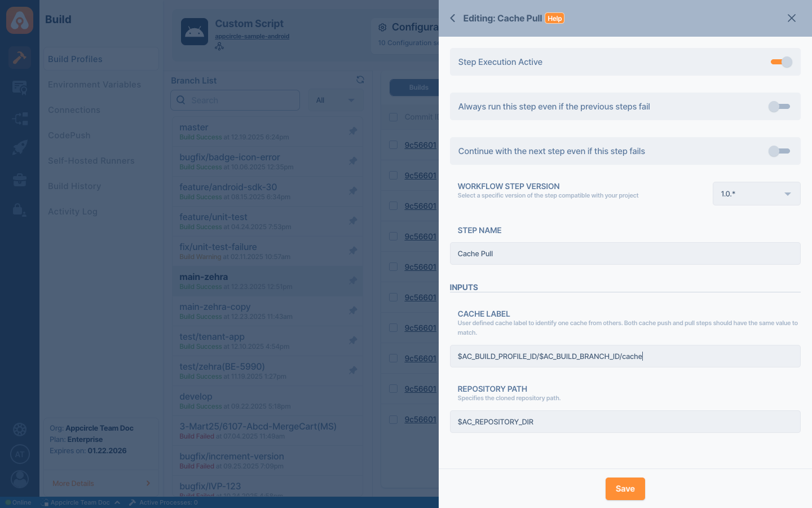This screenshot has height=508, width=812.
Task: Open the Signing Identities lock icon
Action: (20, 210)
